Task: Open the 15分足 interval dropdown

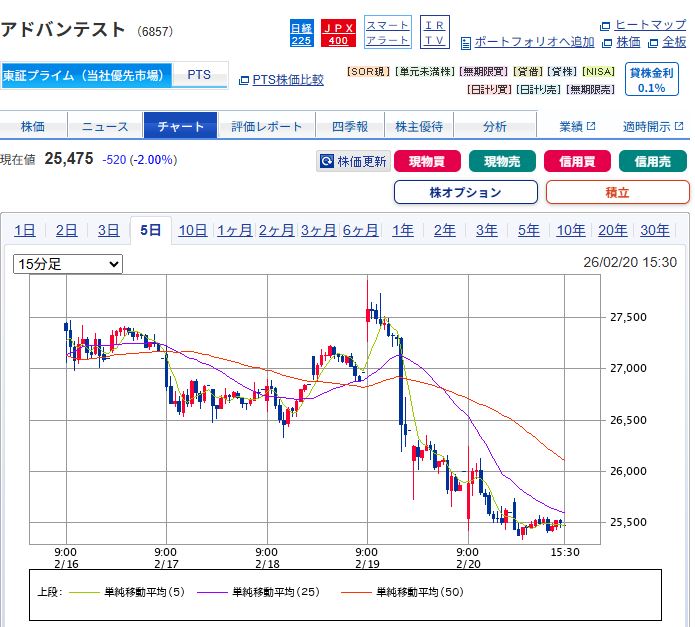Action: [68, 264]
